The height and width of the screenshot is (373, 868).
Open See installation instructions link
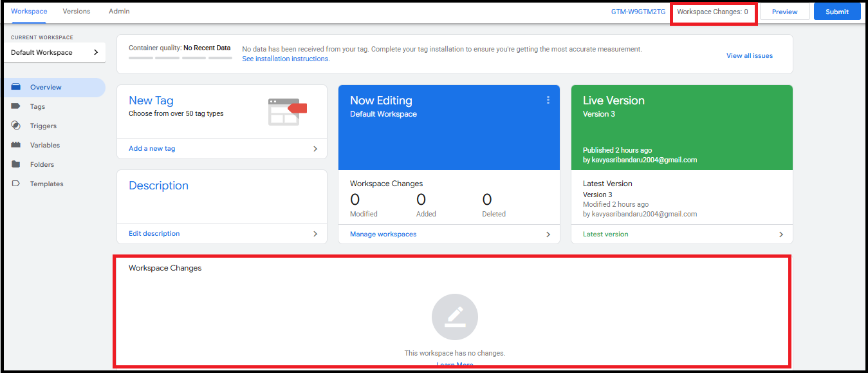tap(286, 59)
